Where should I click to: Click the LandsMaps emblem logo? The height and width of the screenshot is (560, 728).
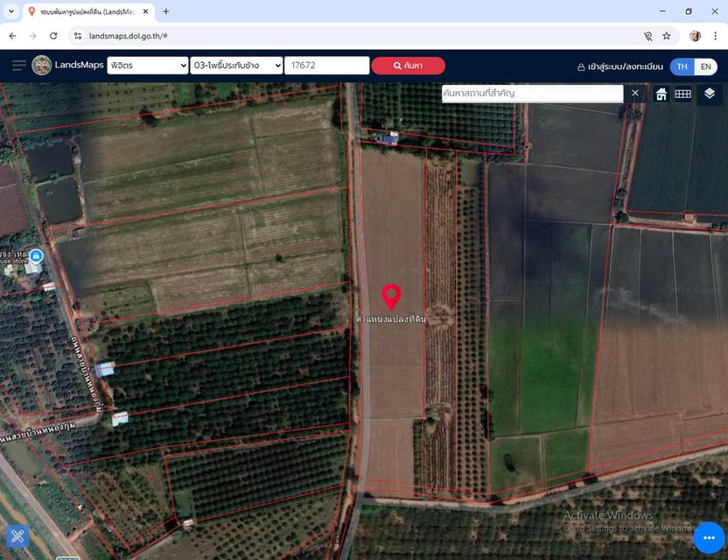42,66
